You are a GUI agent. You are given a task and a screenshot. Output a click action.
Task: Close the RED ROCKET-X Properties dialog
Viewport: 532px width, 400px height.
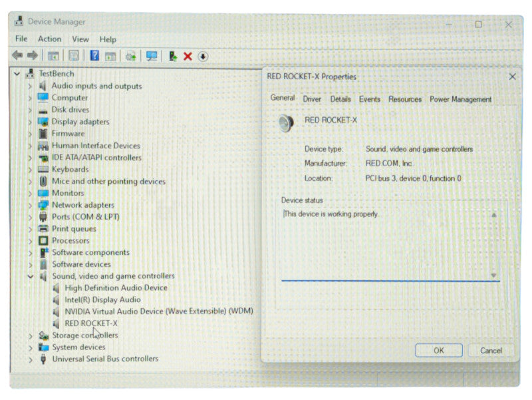(x=512, y=77)
